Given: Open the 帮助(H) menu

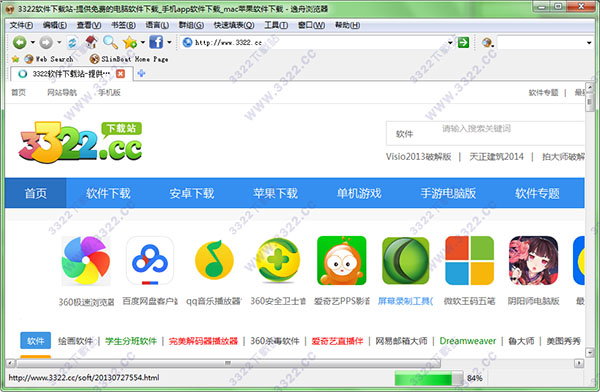Looking at the screenshot, I should 347,25.
